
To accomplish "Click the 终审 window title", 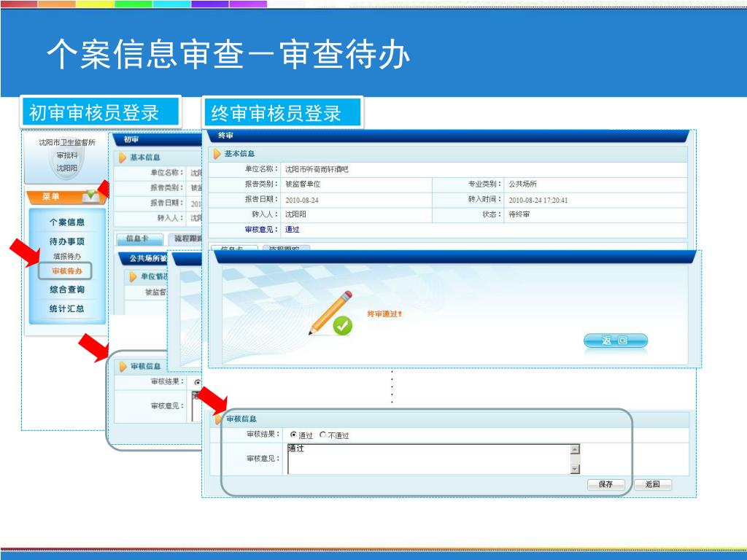I will [225, 136].
